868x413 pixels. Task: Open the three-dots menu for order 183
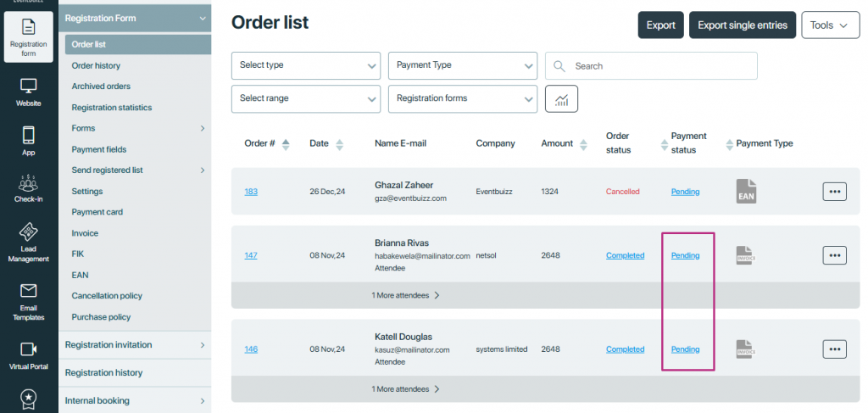[x=834, y=192]
